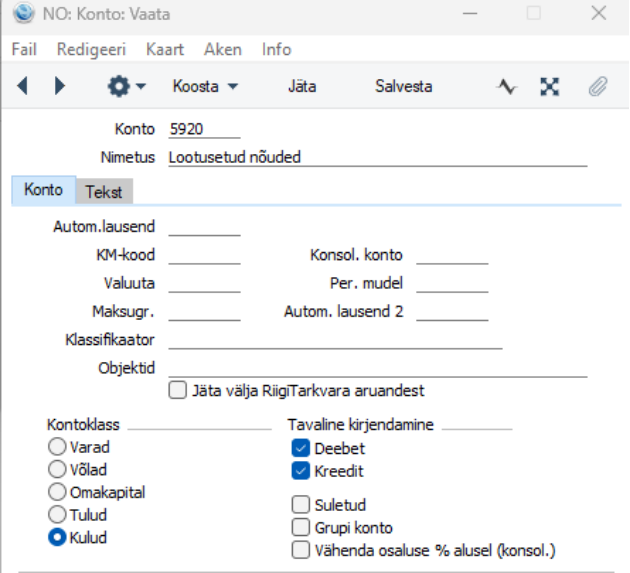This screenshot has height=573, width=630.
Task: Click the full-screen expand arrows icon
Action: click(550, 86)
